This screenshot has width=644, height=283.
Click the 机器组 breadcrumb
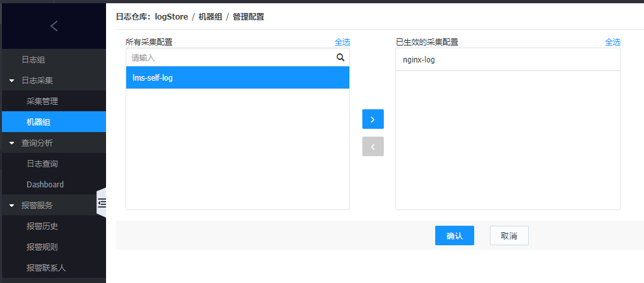tap(210, 17)
